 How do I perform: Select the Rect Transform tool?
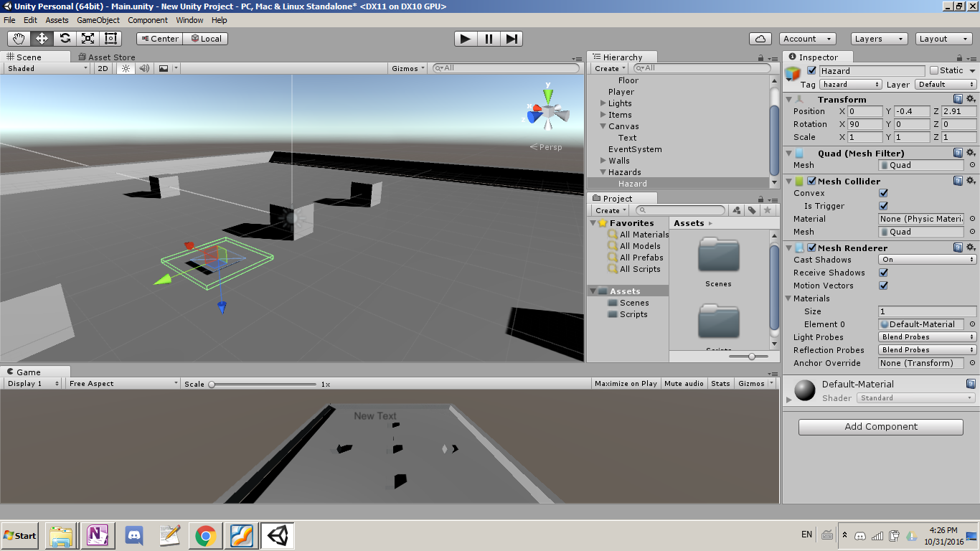(110, 39)
